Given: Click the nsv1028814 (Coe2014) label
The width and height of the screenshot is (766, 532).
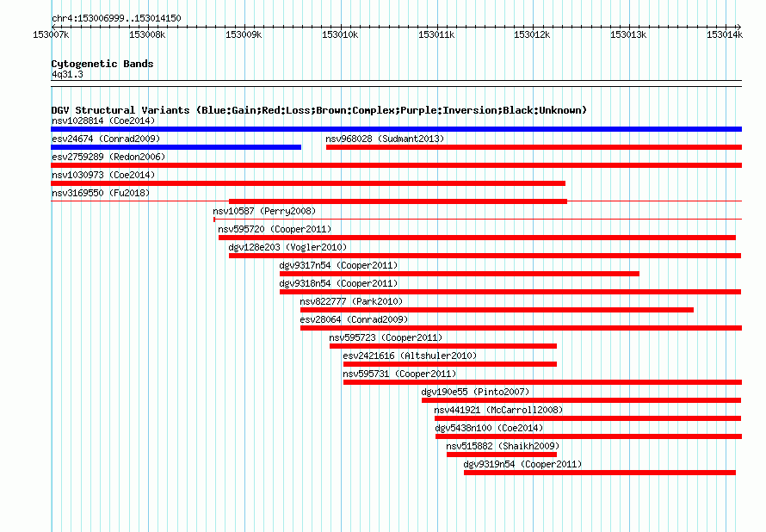Looking at the screenshot, I should [103, 121].
